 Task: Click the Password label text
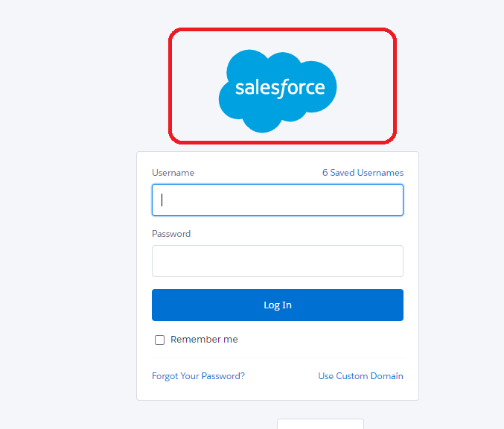pos(171,234)
